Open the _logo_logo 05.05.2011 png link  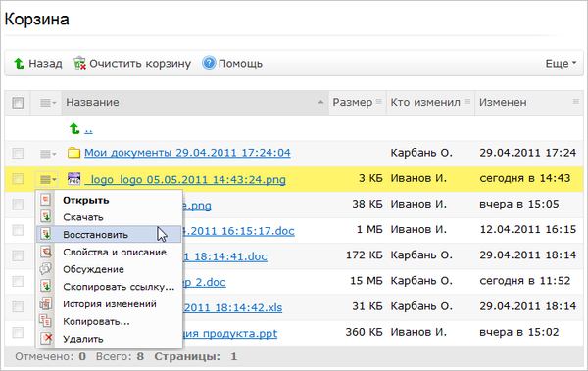[x=185, y=179]
